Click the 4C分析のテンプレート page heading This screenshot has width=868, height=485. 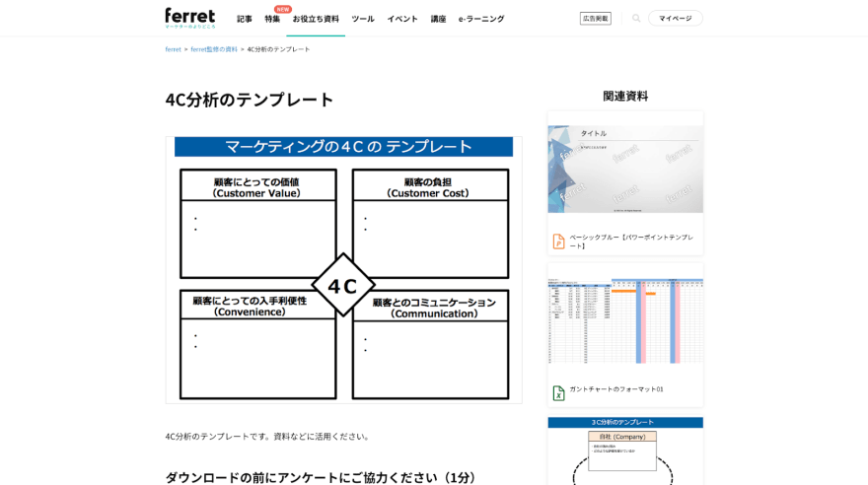click(250, 101)
